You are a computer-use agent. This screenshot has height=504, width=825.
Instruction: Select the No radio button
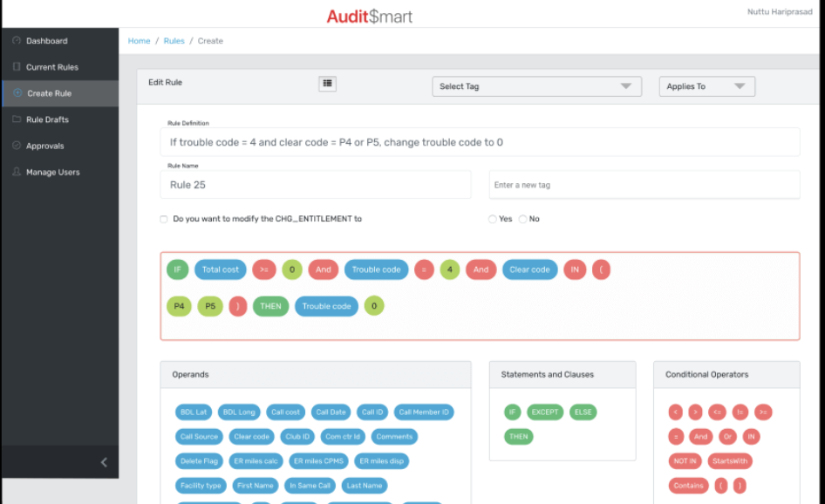click(522, 219)
